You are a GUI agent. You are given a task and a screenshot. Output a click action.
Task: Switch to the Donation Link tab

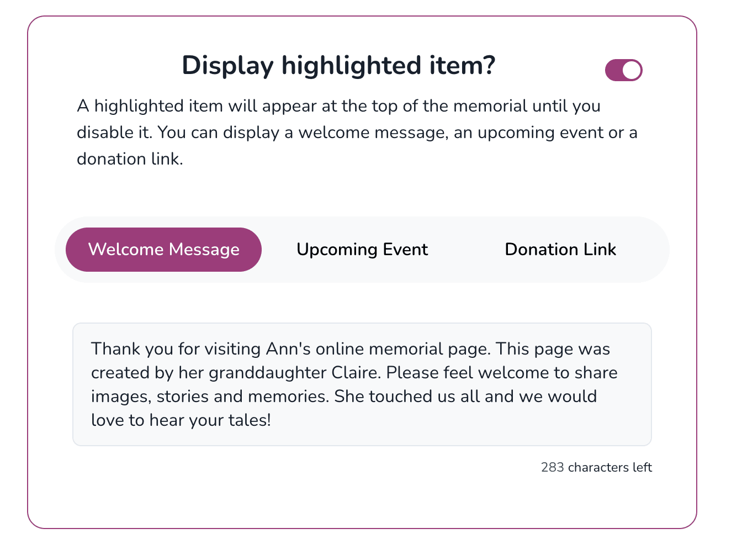point(560,249)
